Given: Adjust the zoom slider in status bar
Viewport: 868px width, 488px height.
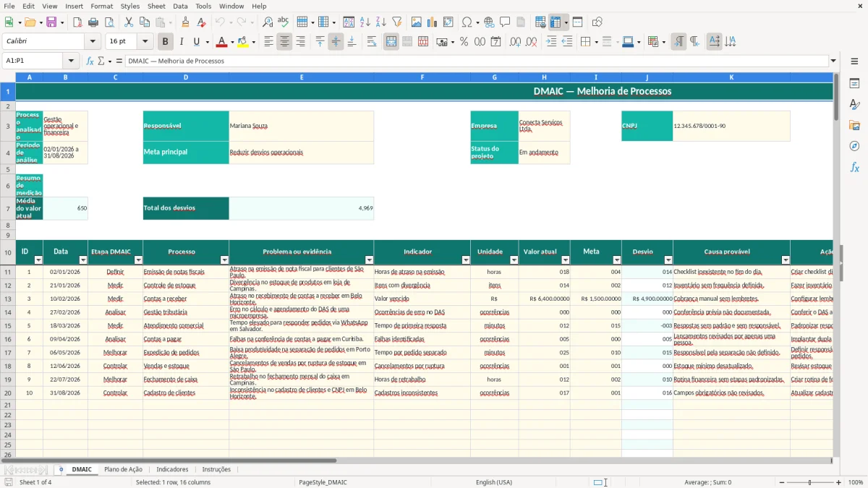Looking at the screenshot, I should pos(810,482).
